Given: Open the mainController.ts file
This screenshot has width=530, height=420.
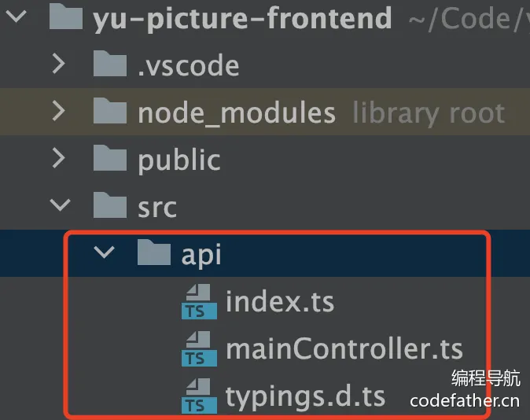Looking at the screenshot, I should pyautogui.click(x=344, y=348).
